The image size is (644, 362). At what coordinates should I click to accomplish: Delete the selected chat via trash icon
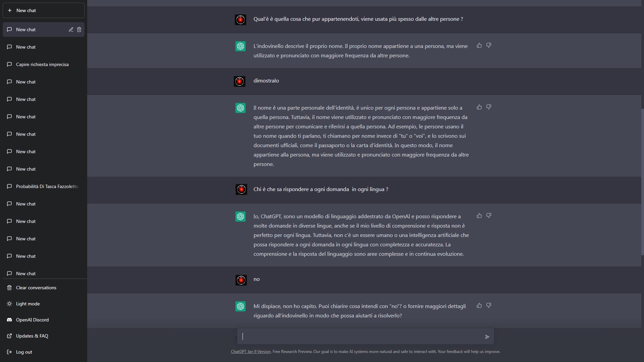pos(79,29)
